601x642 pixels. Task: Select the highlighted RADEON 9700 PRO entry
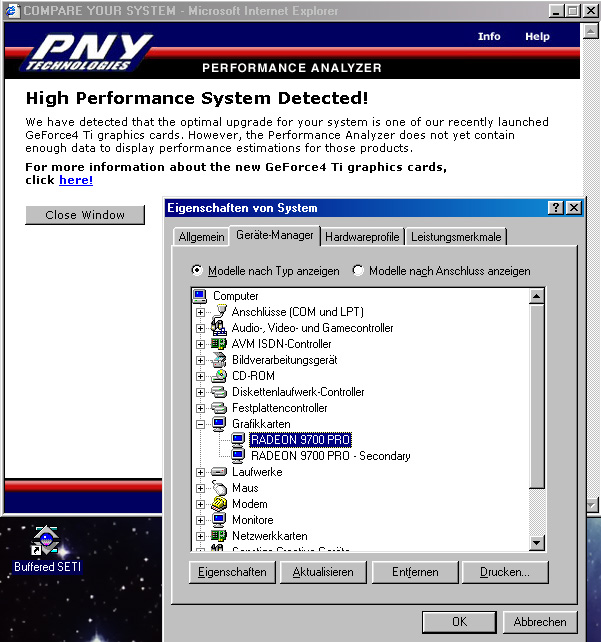[300, 440]
